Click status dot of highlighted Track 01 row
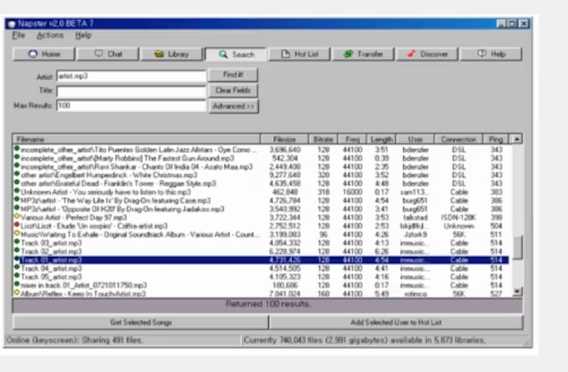The image size is (568, 372). 17,259
